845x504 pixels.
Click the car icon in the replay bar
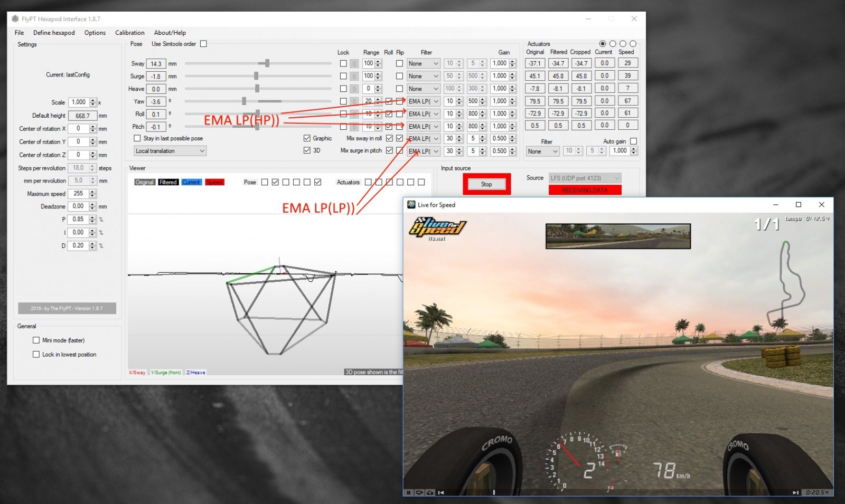pos(430,492)
